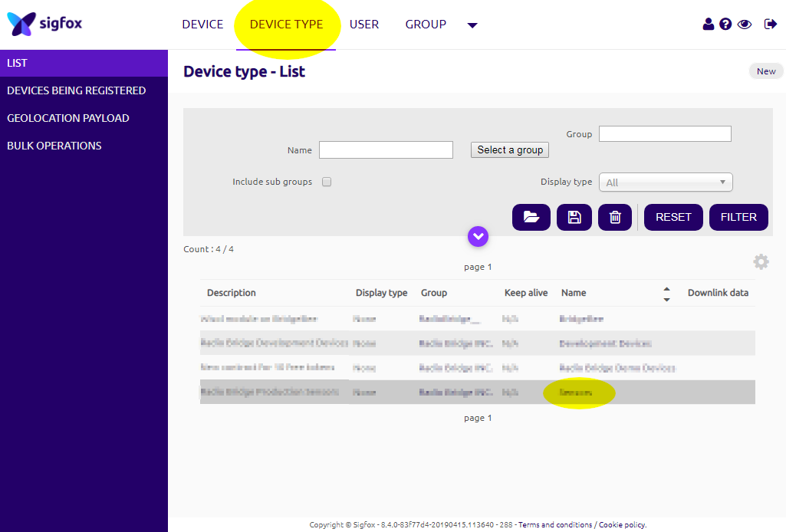Open the highlighted Sensors device type name
786x532 pixels.
tap(575, 392)
